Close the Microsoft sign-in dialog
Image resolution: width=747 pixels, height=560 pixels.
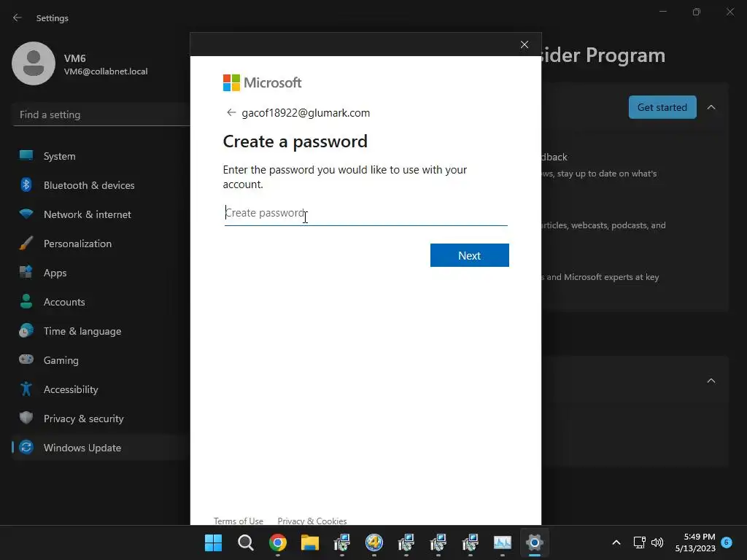pos(524,44)
